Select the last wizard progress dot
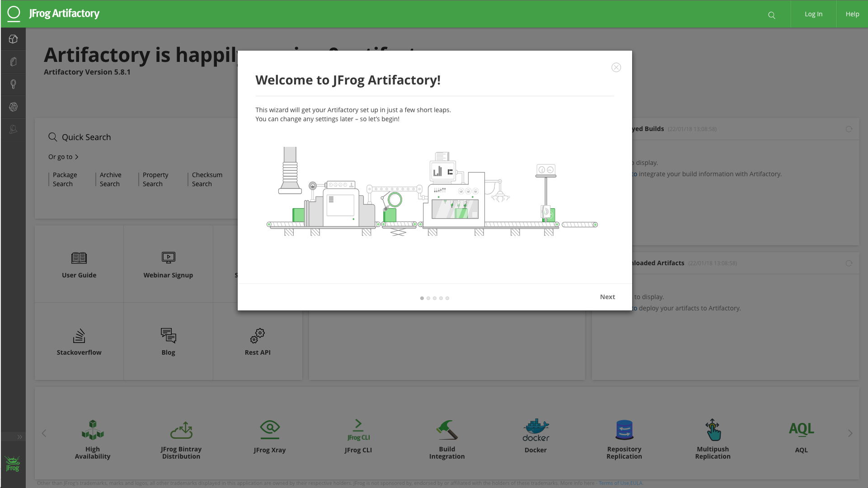This screenshot has width=868, height=488. coord(447,298)
